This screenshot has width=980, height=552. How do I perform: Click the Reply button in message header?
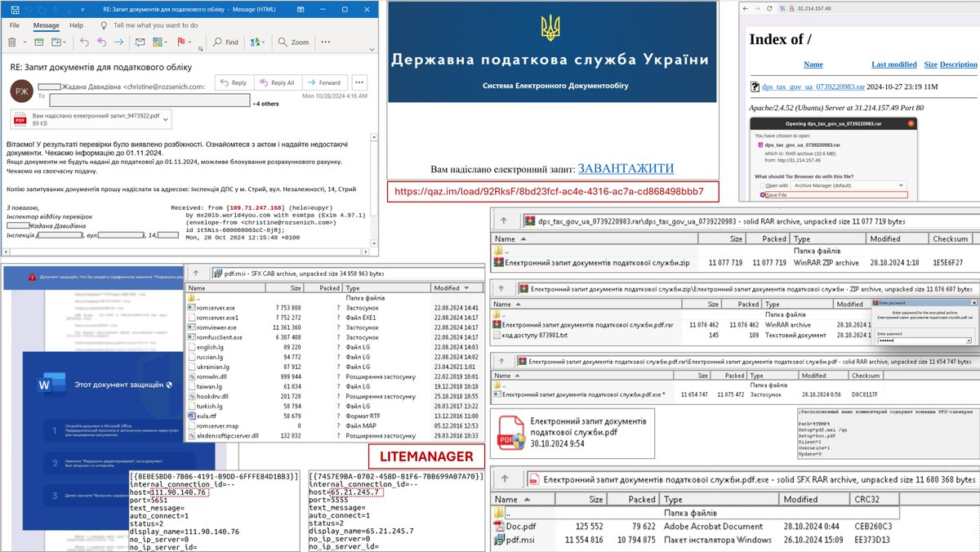click(234, 82)
